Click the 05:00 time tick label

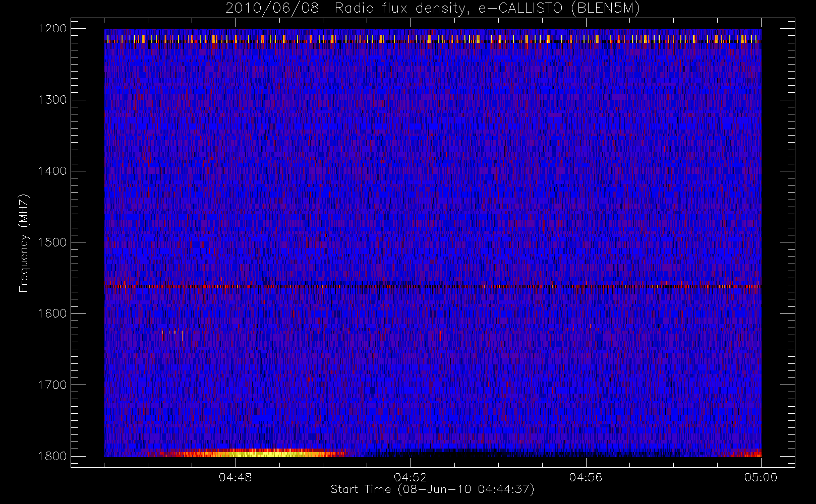click(x=761, y=477)
